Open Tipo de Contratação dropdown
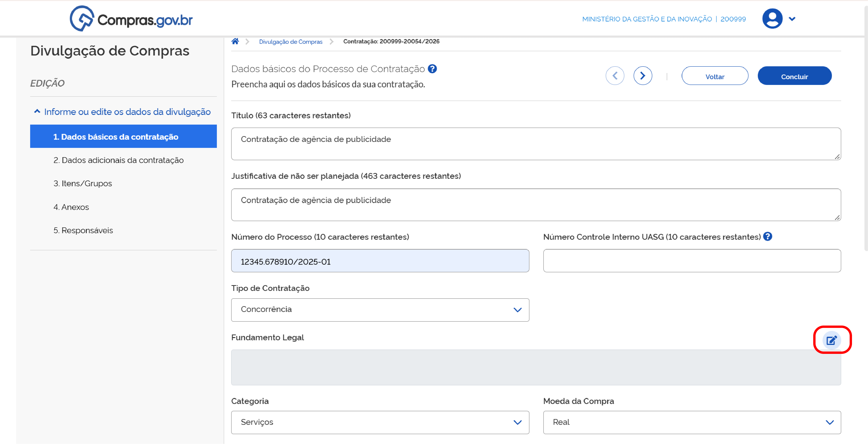Image resolution: width=868 pixels, height=444 pixels. click(x=380, y=310)
